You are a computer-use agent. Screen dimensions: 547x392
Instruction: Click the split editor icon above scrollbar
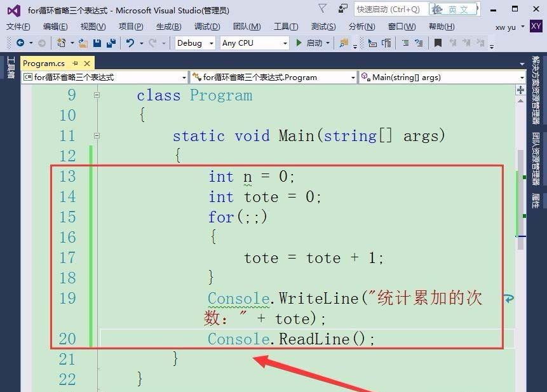coord(520,90)
